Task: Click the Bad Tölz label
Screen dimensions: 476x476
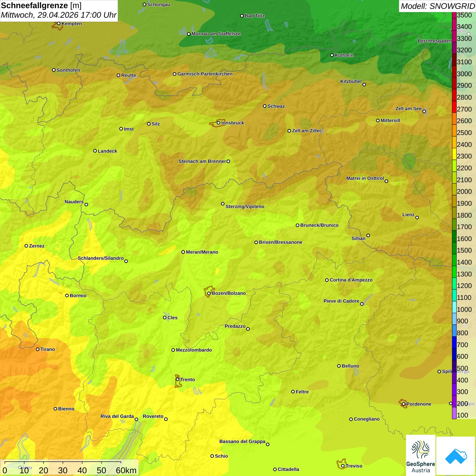Action: pyautogui.click(x=254, y=16)
